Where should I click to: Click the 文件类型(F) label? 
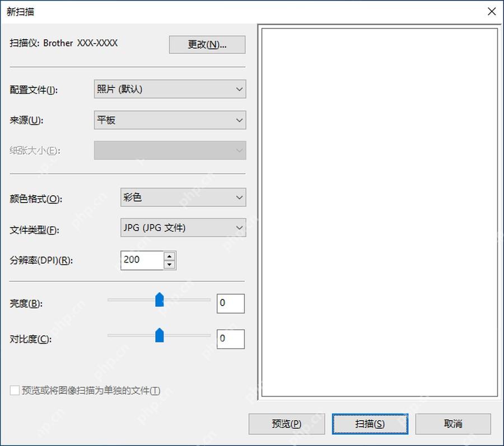34,229
